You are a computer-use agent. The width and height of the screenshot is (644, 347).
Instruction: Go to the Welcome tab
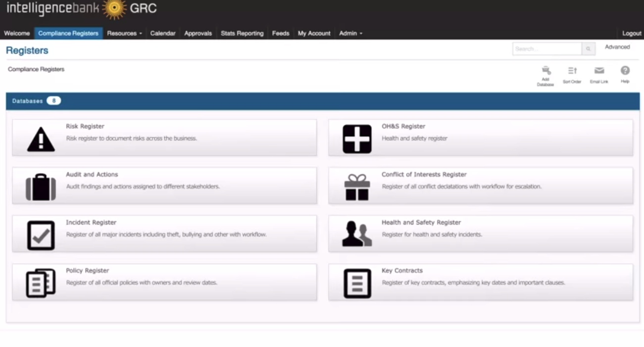pos(17,33)
